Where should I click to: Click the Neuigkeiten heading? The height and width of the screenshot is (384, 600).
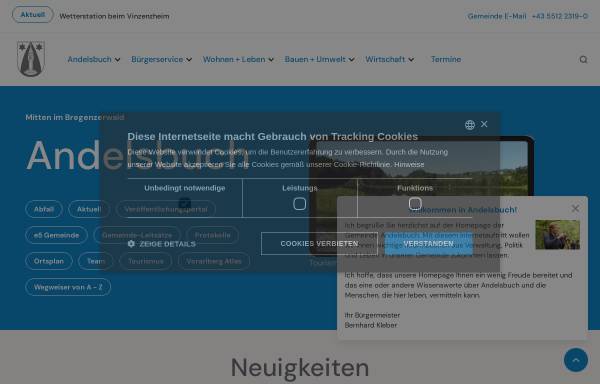point(300,368)
